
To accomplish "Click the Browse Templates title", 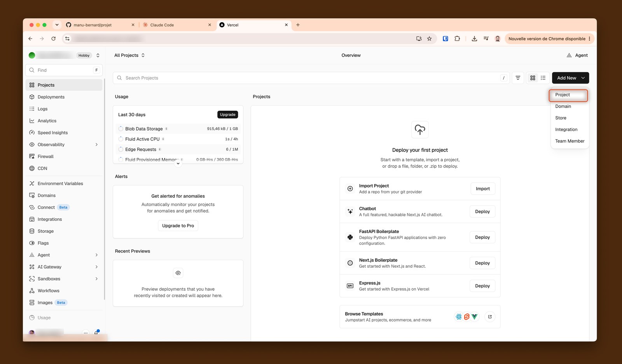I will pyautogui.click(x=364, y=314).
